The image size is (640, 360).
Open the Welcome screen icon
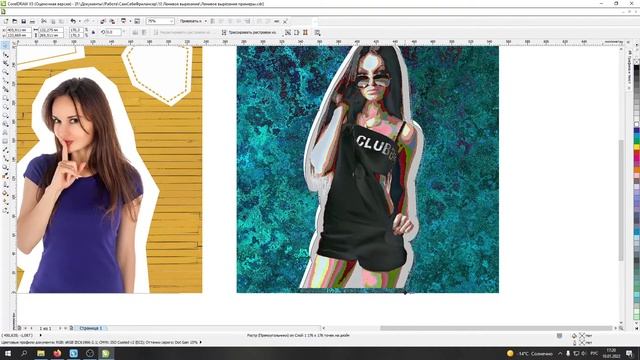click(137, 21)
